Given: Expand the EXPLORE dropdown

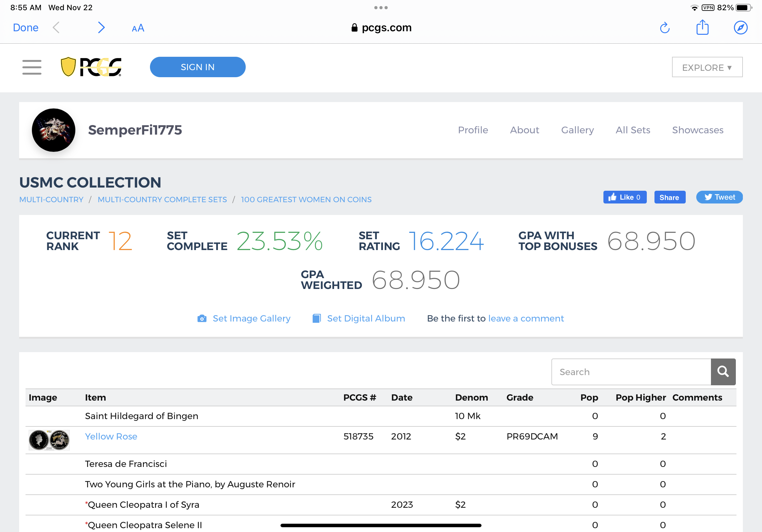Looking at the screenshot, I should (707, 67).
